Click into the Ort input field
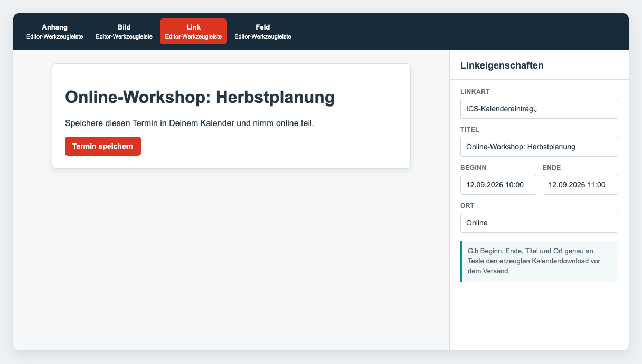Viewport: 642px width, 364px height. (539, 223)
